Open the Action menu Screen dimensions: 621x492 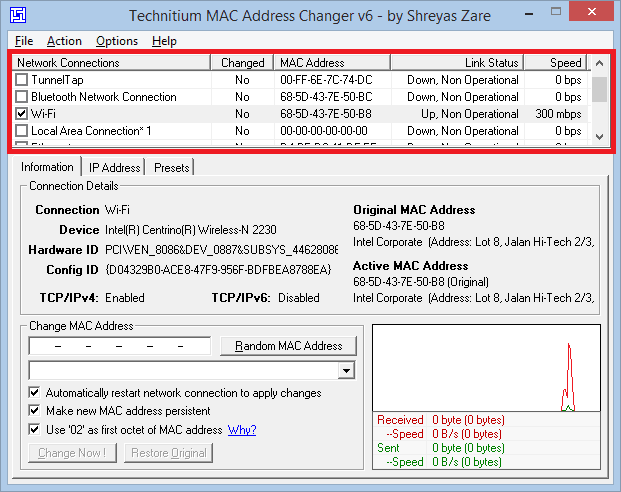(x=64, y=41)
